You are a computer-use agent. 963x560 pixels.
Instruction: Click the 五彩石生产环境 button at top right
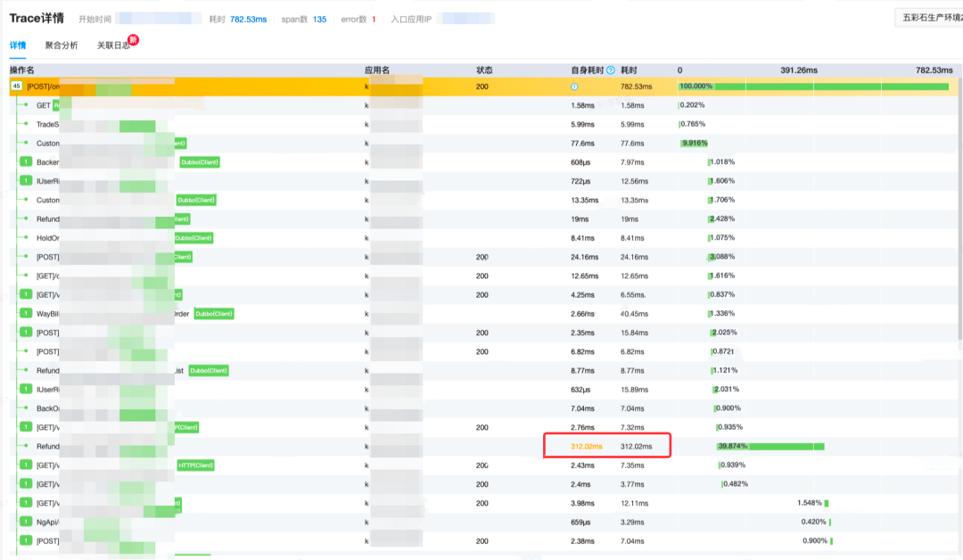point(930,18)
